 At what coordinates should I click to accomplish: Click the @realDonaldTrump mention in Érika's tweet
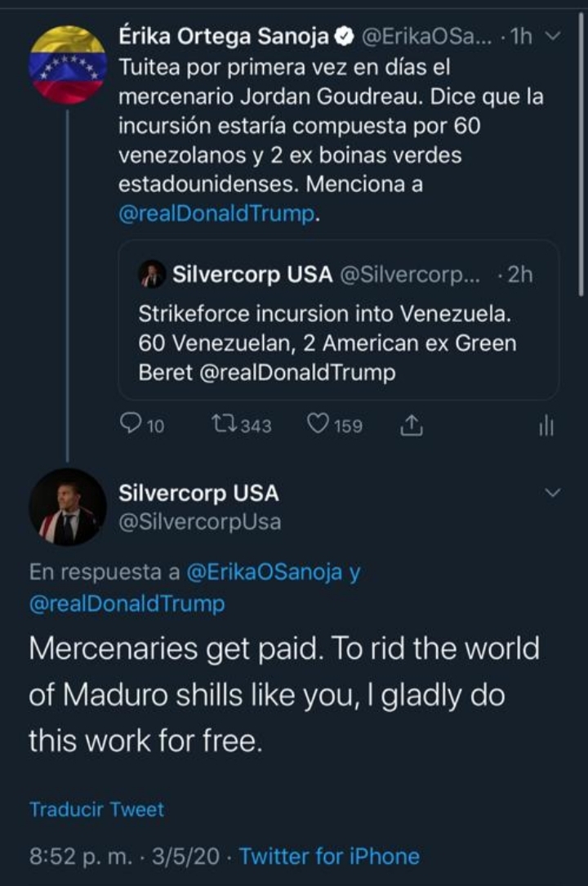tap(216, 213)
